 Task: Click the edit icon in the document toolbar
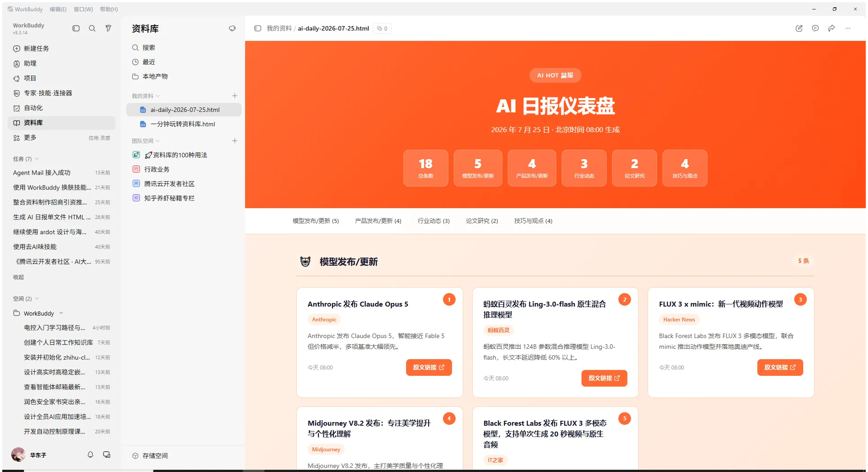(799, 28)
